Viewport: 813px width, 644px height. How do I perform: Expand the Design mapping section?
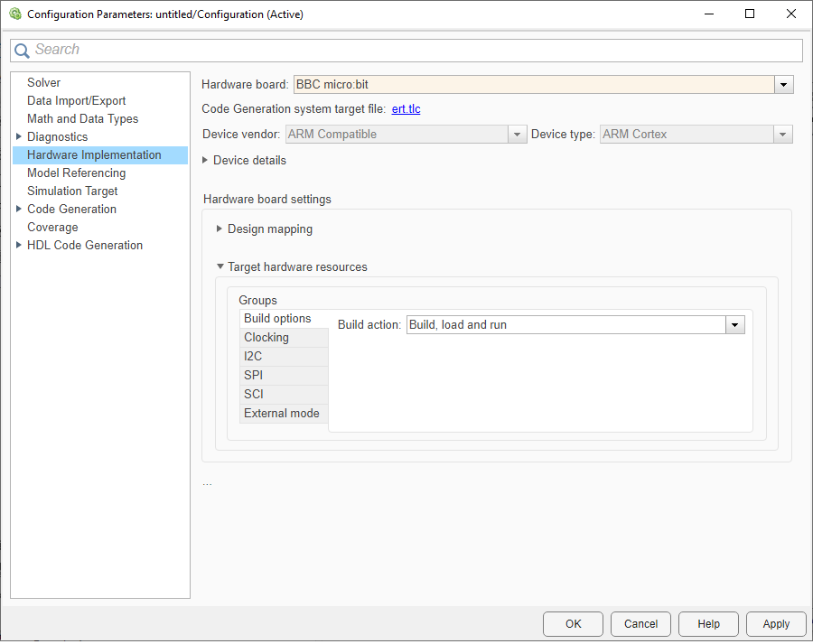point(220,229)
